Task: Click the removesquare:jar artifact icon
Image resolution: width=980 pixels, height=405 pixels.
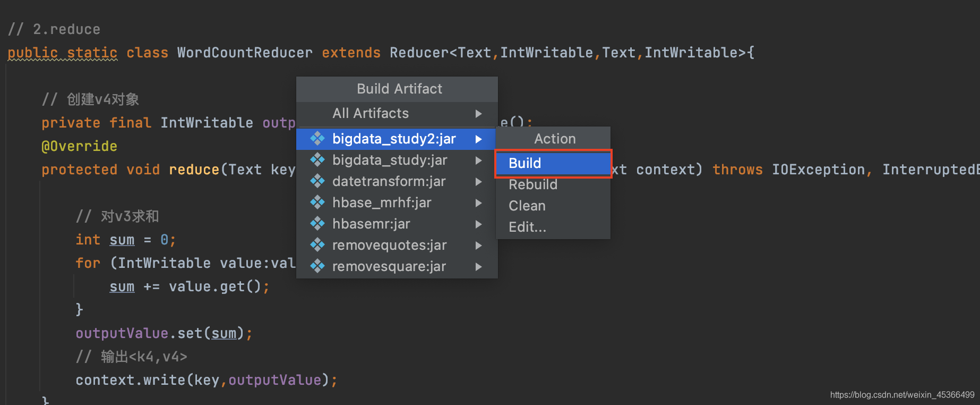Action: pos(317,266)
